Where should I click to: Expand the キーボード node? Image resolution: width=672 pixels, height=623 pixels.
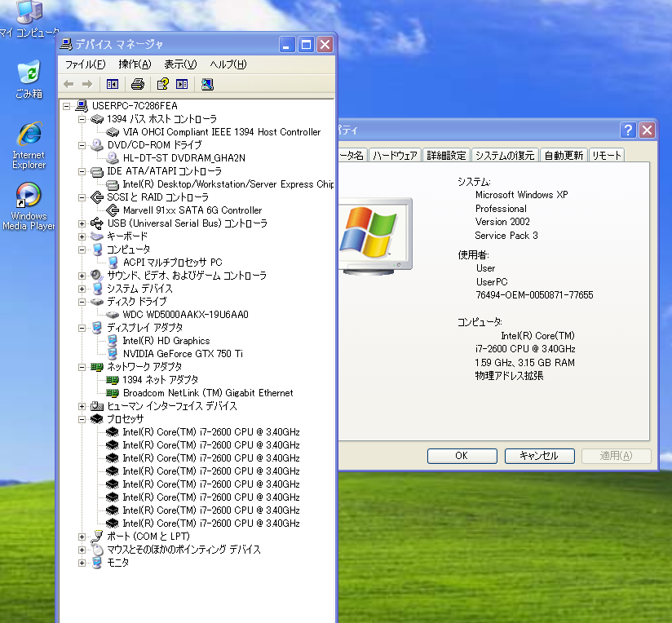click(x=82, y=236)
